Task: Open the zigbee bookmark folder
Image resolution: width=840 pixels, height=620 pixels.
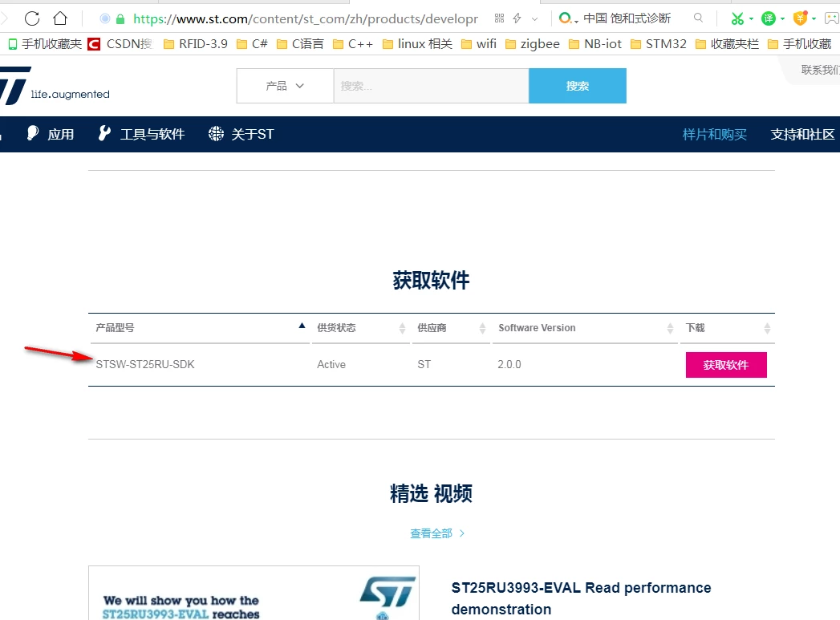Action: pyautogui.click(x=533, y=44)
